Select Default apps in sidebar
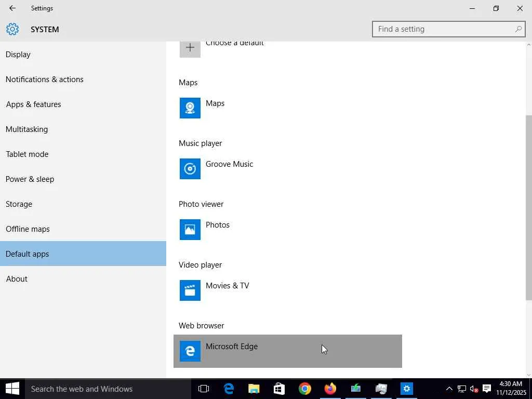 (83, 254)
